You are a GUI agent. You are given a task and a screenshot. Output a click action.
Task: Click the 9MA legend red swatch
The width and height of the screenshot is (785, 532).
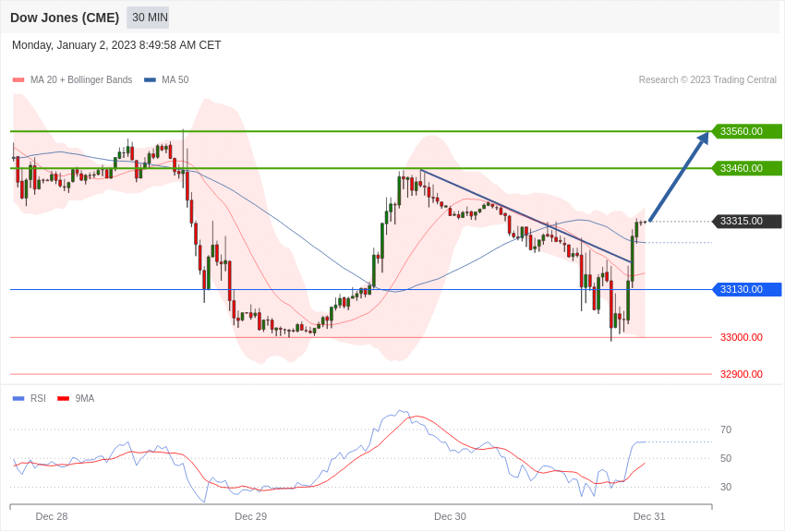click(x=63, y=398)
